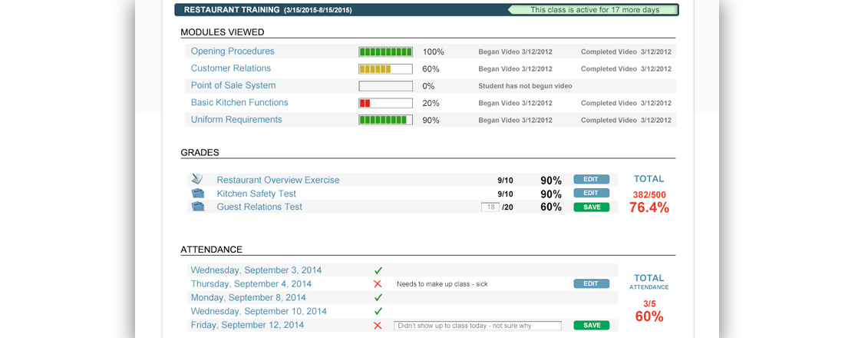This screenshot has height=338, width=868.
Task: Click the red X for Thursday, September 4
Action: click(x=378, y=283)
